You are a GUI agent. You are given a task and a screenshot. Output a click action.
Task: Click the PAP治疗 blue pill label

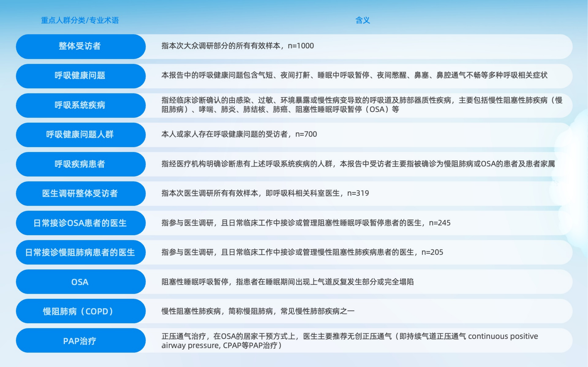80,341
